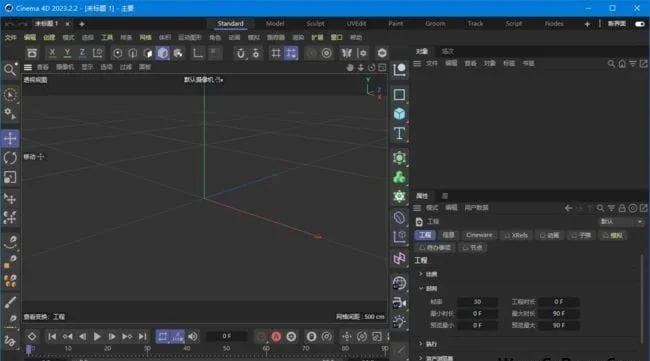Toggle the new-interface switch at top right

[x=640, y=24]
